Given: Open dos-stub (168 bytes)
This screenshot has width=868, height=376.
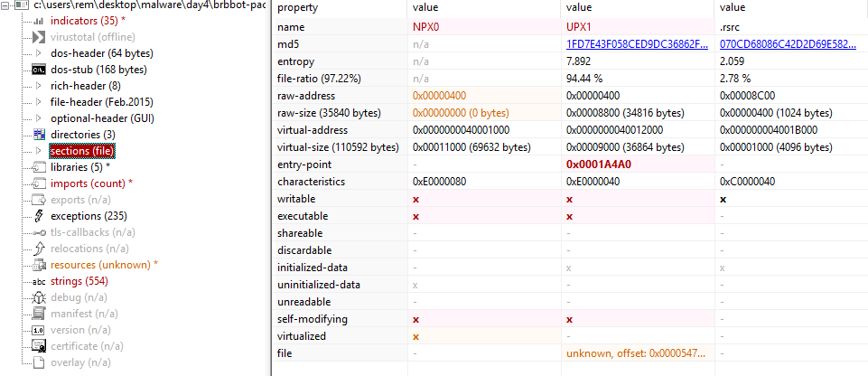Looking at the screenshot, I should tap(98, 70).
